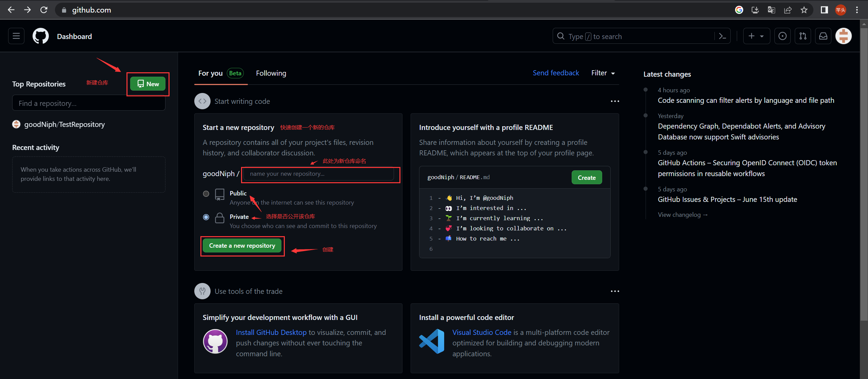Go back in browser history
Image resolution: width=868 pixels, height=379 pixels.
pyautogui.click(x=11, y=10)
